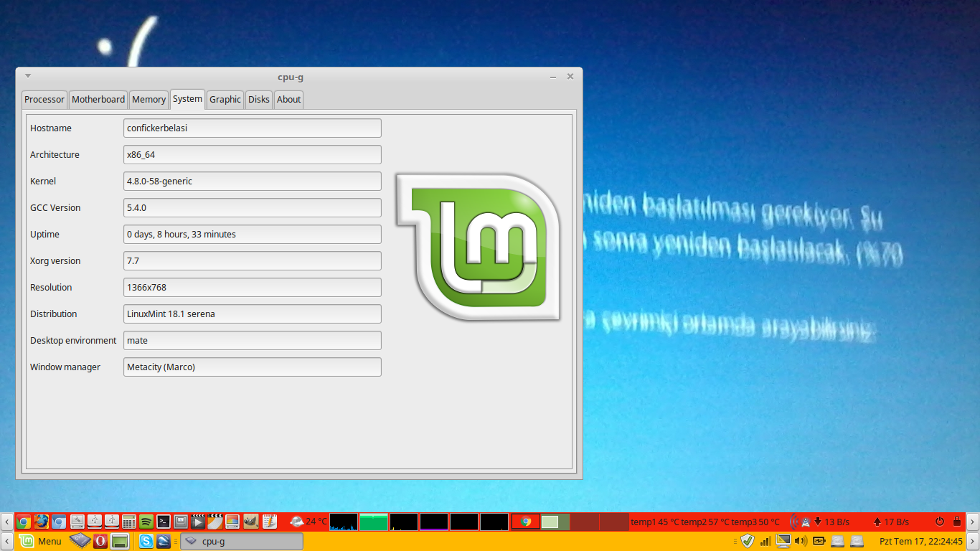980x551 pixels.
Task: Click the Architecture field x86_64
Action: click(253, 155)
